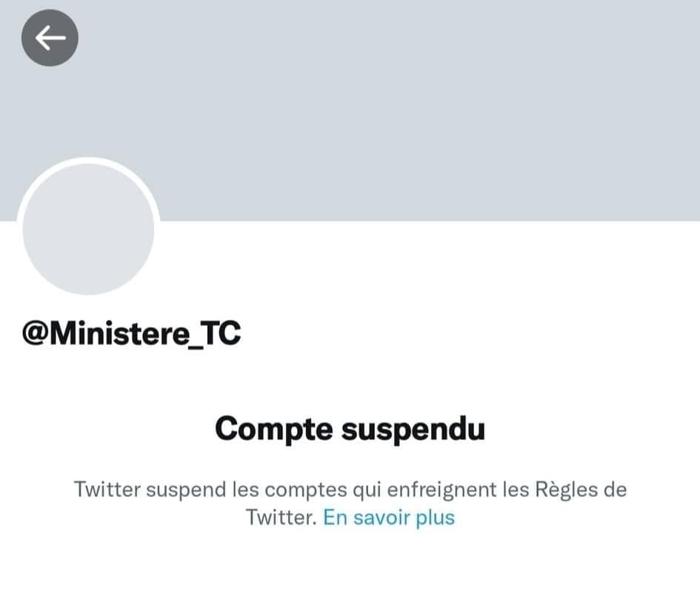
Task: Click "Twitter" at the start of the explanation
Action: 107,489
